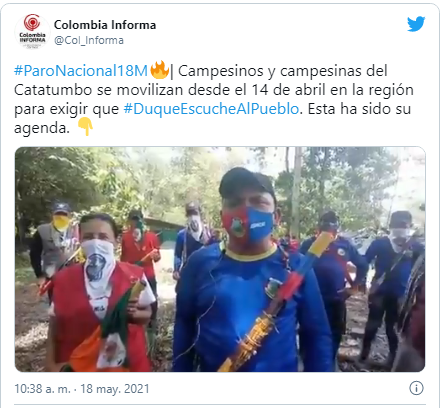
Task: Click the Twitter bird logo icon
Action: (416, 24)
